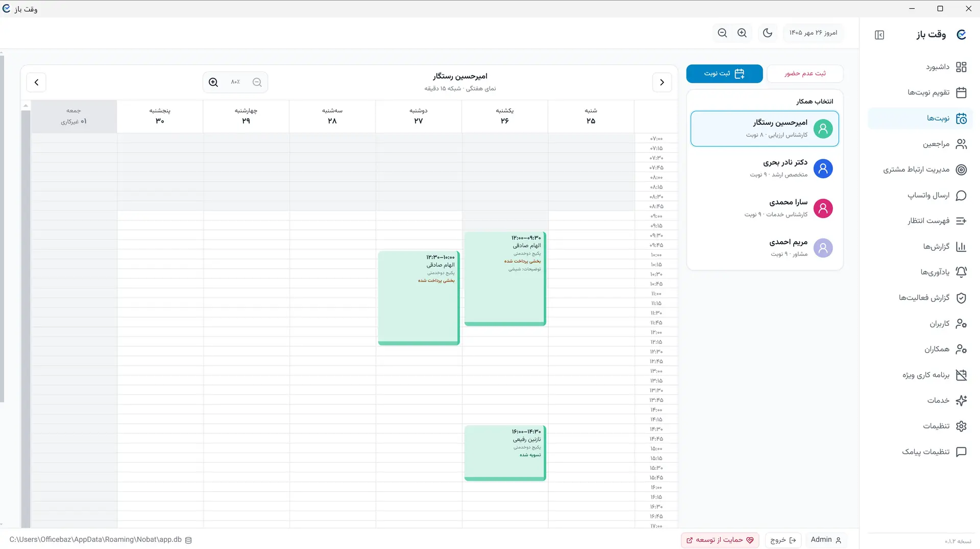
Task: Select colleague سارا محمدی
Action: pyautogui.click(x=765, y=208)
